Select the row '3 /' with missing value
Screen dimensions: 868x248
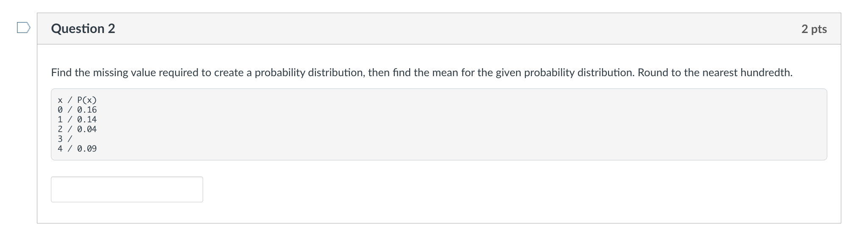[64, 139]
